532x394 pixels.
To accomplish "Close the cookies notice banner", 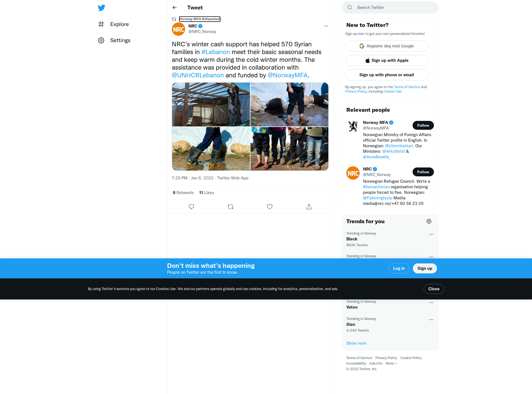I will (434, 289).
